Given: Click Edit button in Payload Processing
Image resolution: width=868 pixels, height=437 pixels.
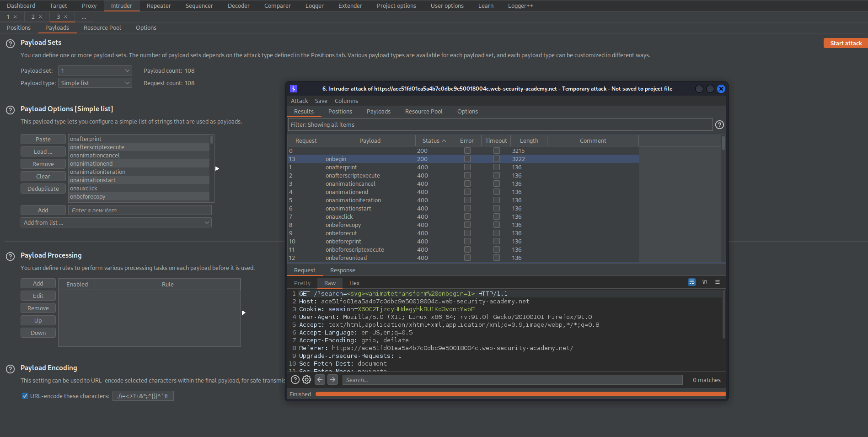Looking at the screenshot, I should (38, 296).
